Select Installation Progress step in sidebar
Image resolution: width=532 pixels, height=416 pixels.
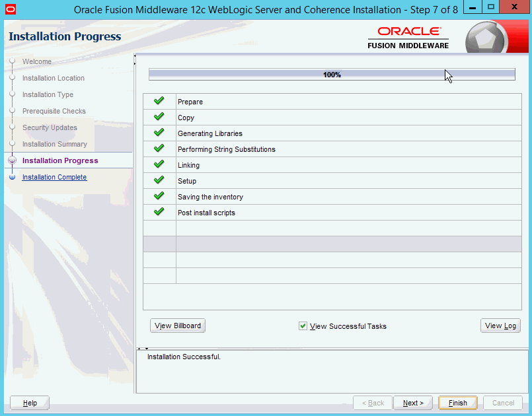pos(59,160)
